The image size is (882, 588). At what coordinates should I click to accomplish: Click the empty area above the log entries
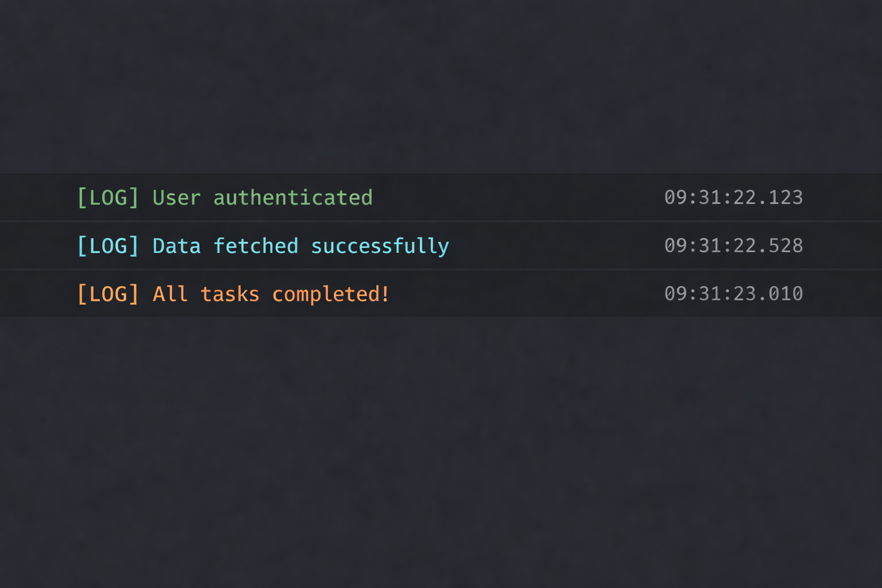tap(441, 86)
